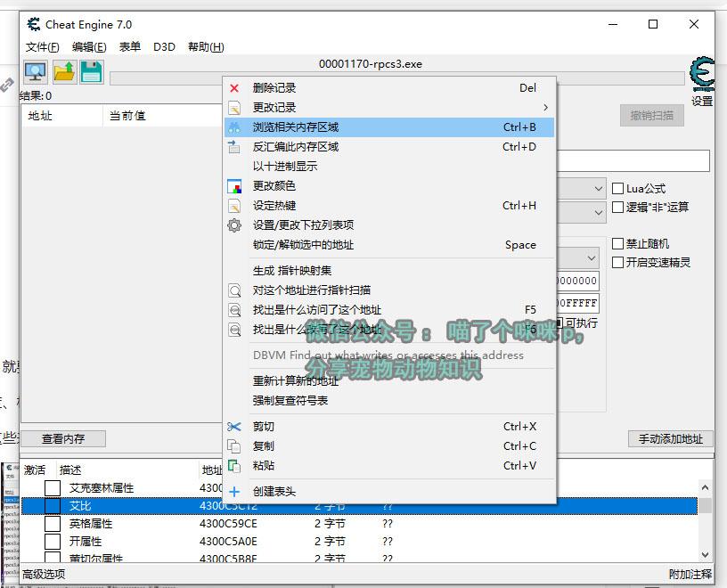Select 浏览相关内存区域 menu entry
The width and height of the screenshot is (727, 588).
click(389, 127)
